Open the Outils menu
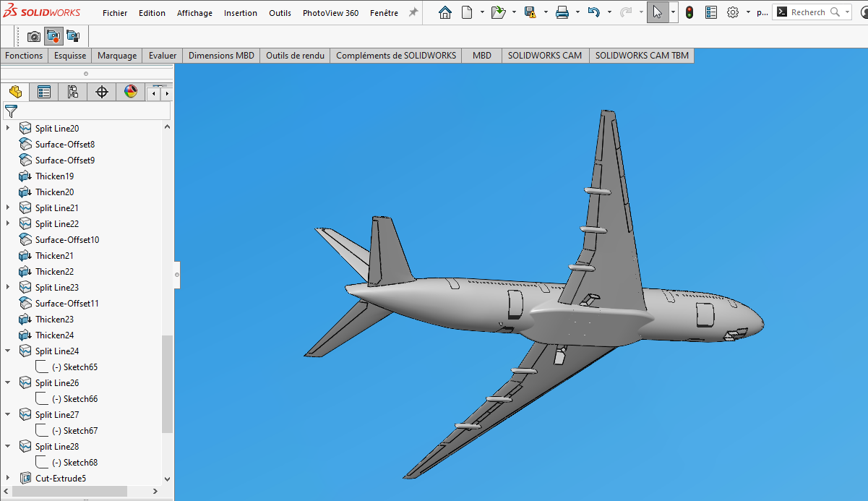The height and width of the screenshot is (501, 868). click(x=280, y=13)
